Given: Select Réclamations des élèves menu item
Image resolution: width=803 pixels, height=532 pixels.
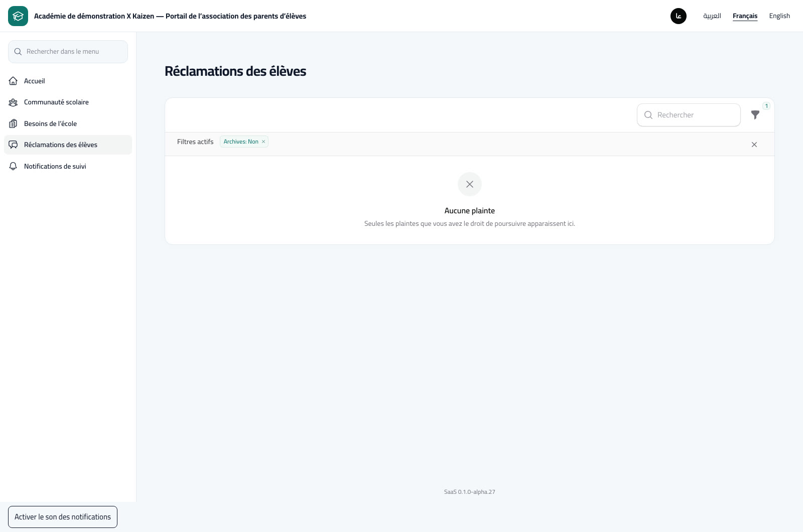Looking at the screenshot, I should tap(68, 145).
